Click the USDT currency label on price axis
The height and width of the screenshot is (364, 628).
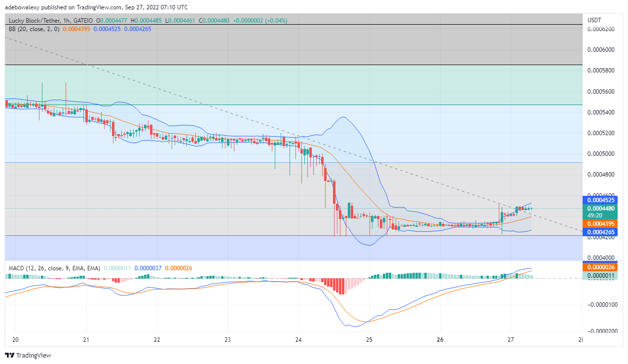pyautogui.click(x=595, y=20)
